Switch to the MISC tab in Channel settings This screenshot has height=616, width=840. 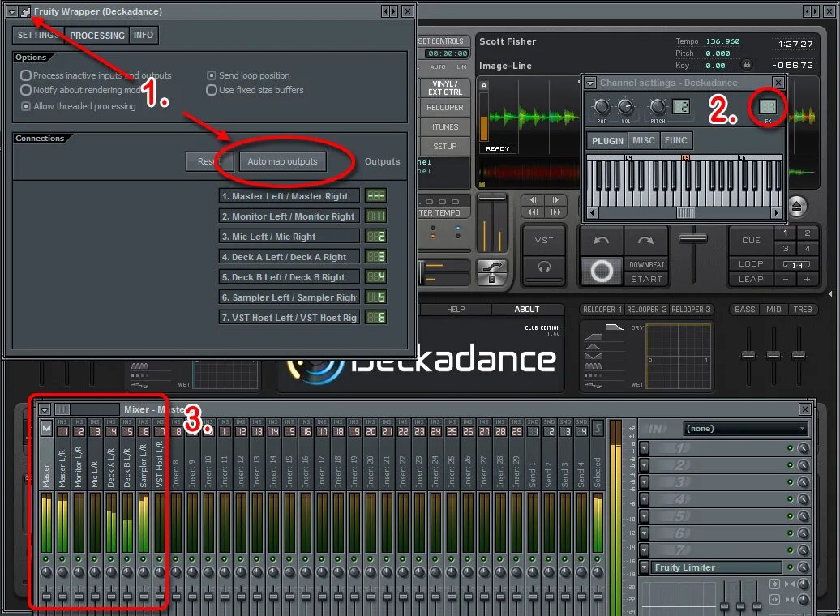click(644, 141)
